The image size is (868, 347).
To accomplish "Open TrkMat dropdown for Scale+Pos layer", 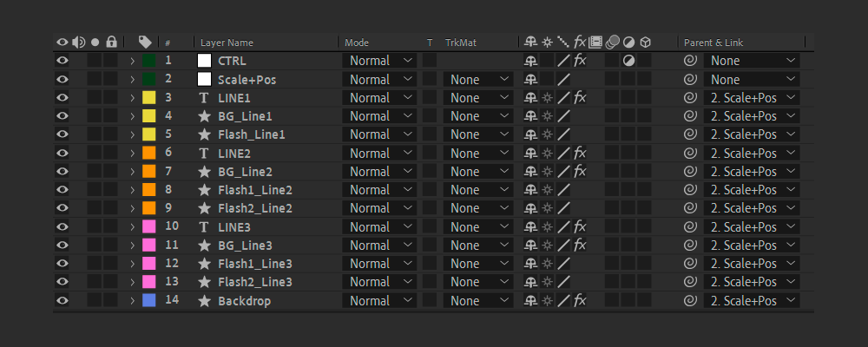I will pyautogui.click(x=478, y=80).
